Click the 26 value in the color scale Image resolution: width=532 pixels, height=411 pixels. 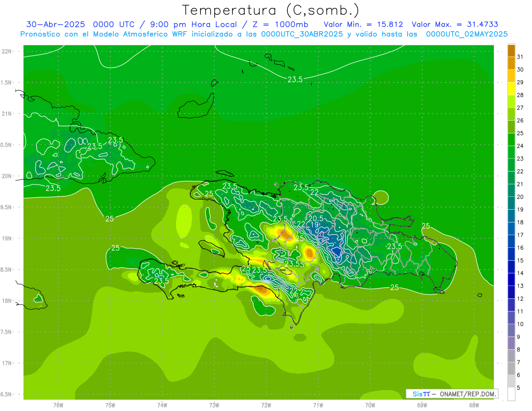pos(520,121)
